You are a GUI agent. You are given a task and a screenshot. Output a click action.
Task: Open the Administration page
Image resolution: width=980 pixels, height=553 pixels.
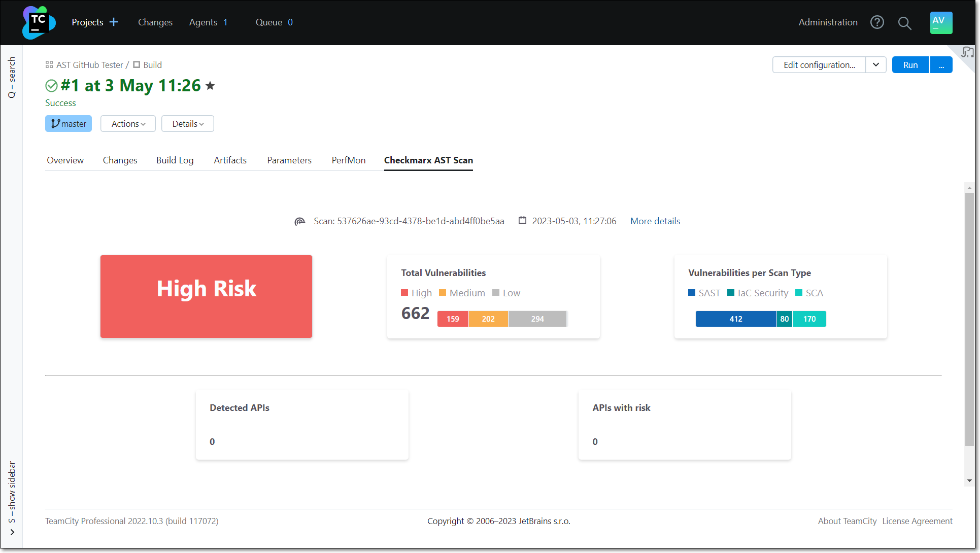click(828, 22)
